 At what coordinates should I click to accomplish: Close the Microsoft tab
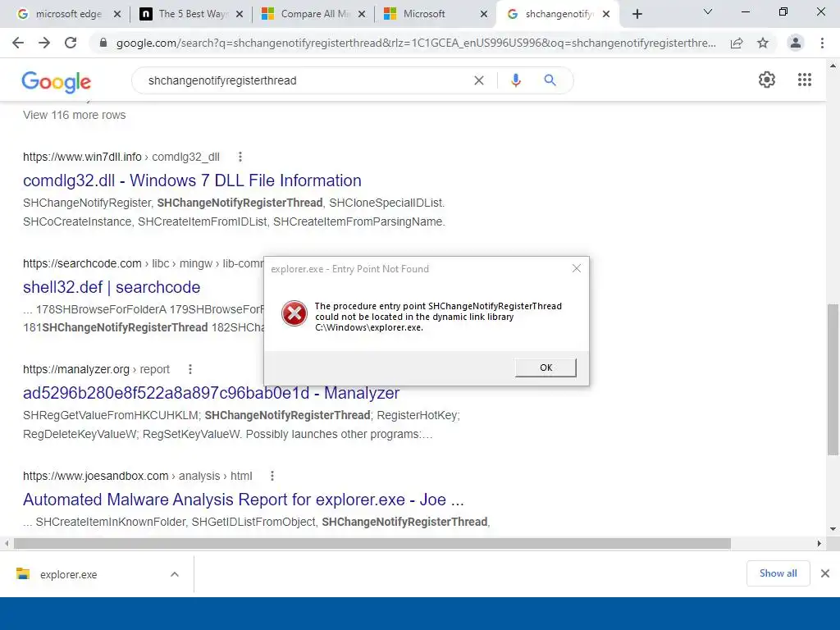tap(484, 15)
